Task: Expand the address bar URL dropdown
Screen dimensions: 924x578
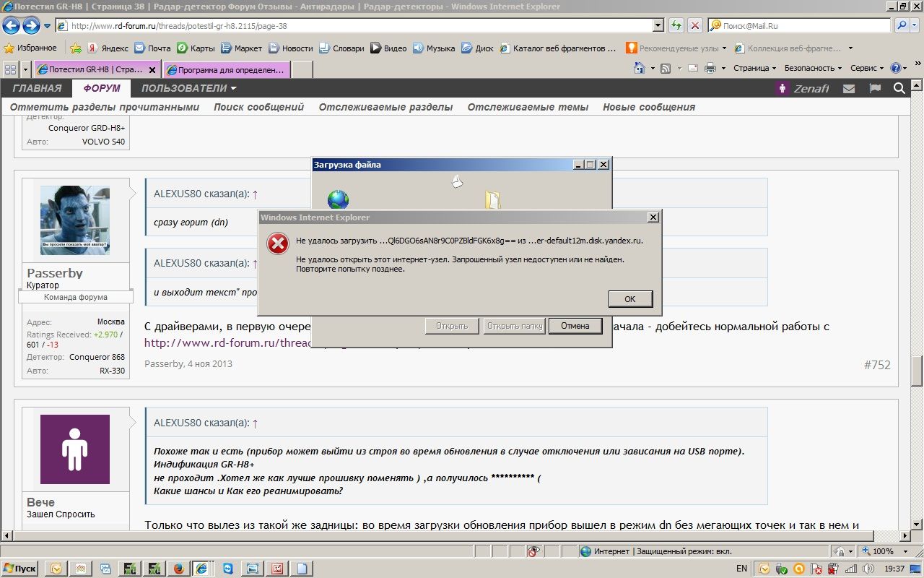Action: [x=658, y=25]
